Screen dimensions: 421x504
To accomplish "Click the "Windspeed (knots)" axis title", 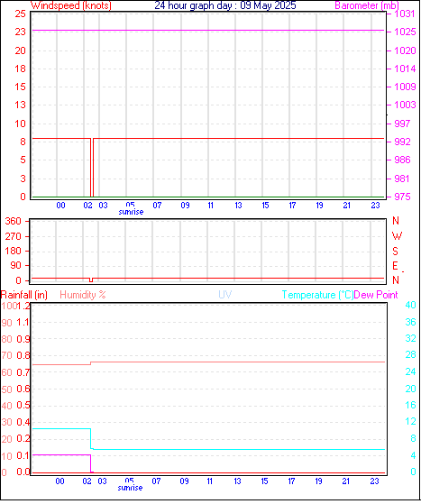I will click(x=71, y=5).
